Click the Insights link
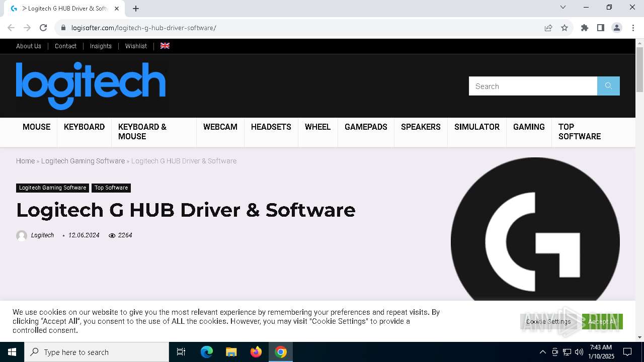The width and height of the screenshot is (644, 362). 101,46
